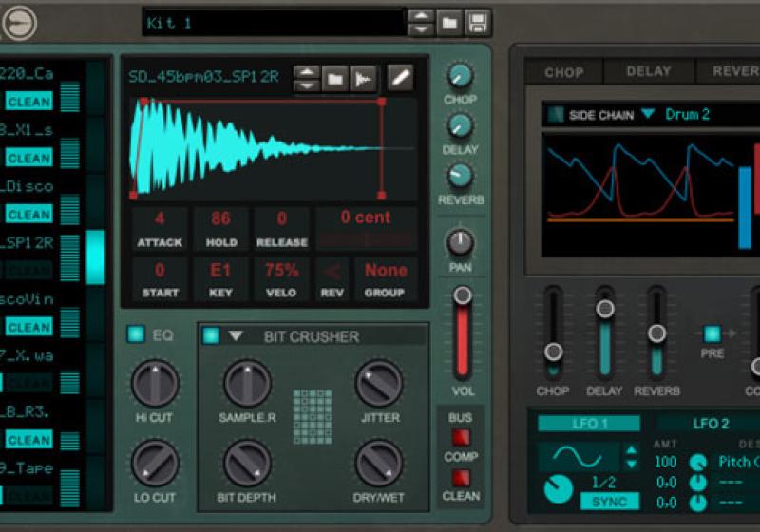Viewport: 760px width, 532px height.
Task: Select the SD_45bpm03_SP12R sample name
Action: 203,77
